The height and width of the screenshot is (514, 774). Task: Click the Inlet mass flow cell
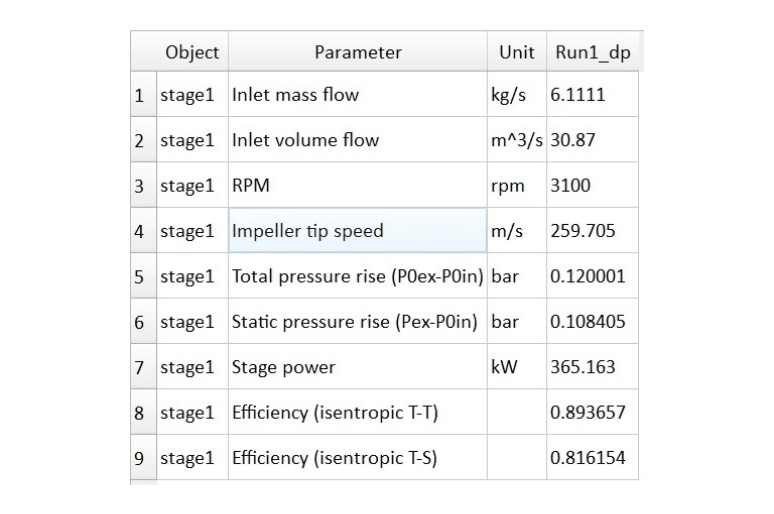pyautogui.click(x=358, y=94)
